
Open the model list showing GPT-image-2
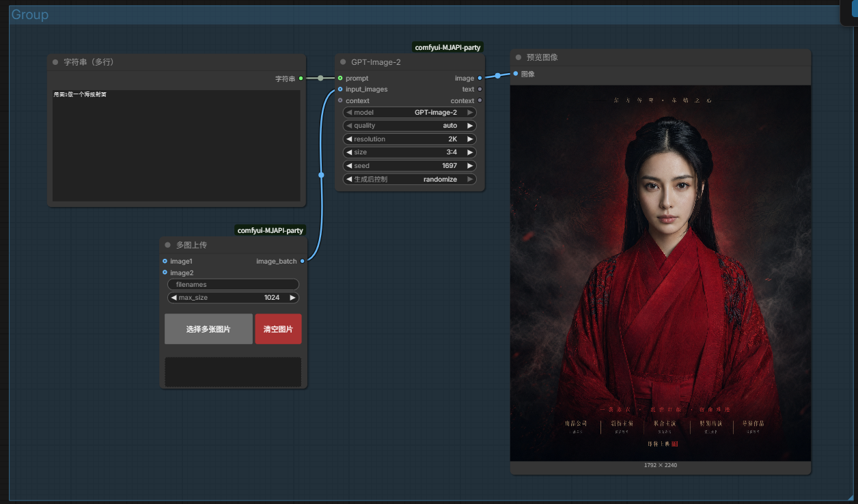point(410,113)
